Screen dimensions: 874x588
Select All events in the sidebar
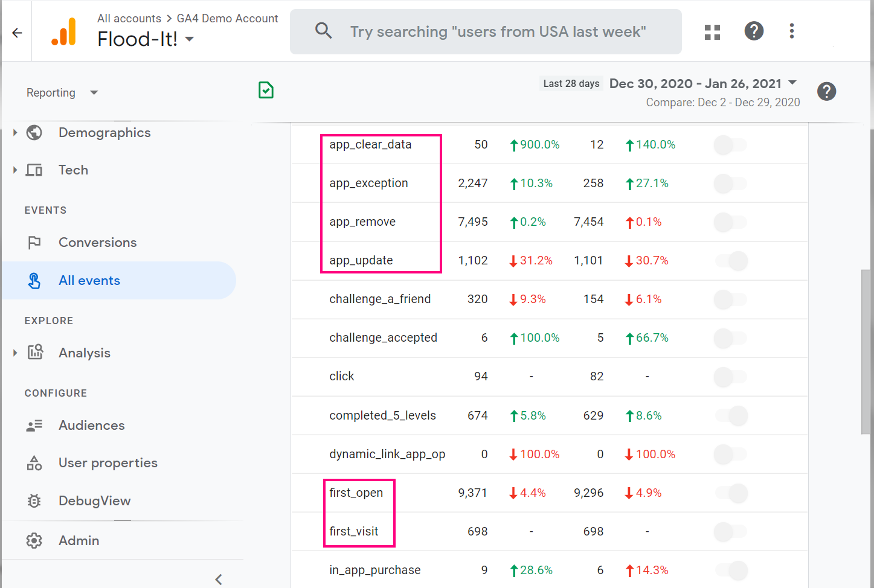[89, 281]
